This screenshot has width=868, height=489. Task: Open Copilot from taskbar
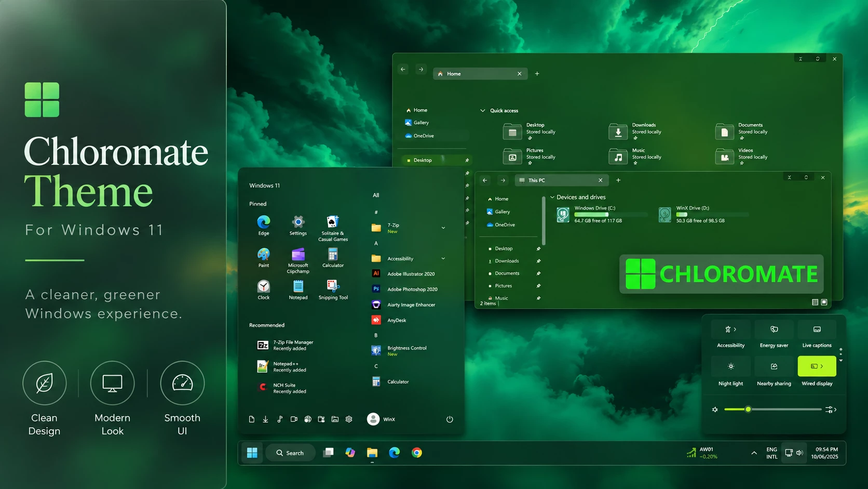tap(350, 453)
